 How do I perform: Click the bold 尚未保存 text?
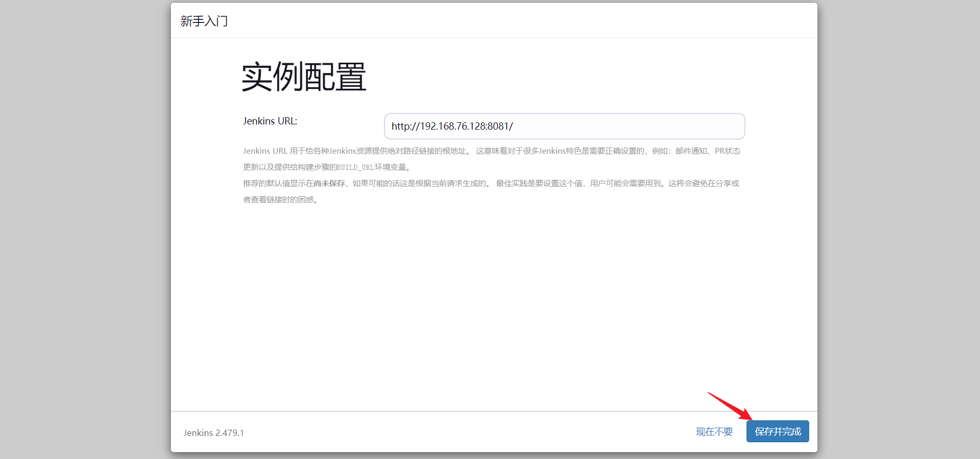point(329,183)
